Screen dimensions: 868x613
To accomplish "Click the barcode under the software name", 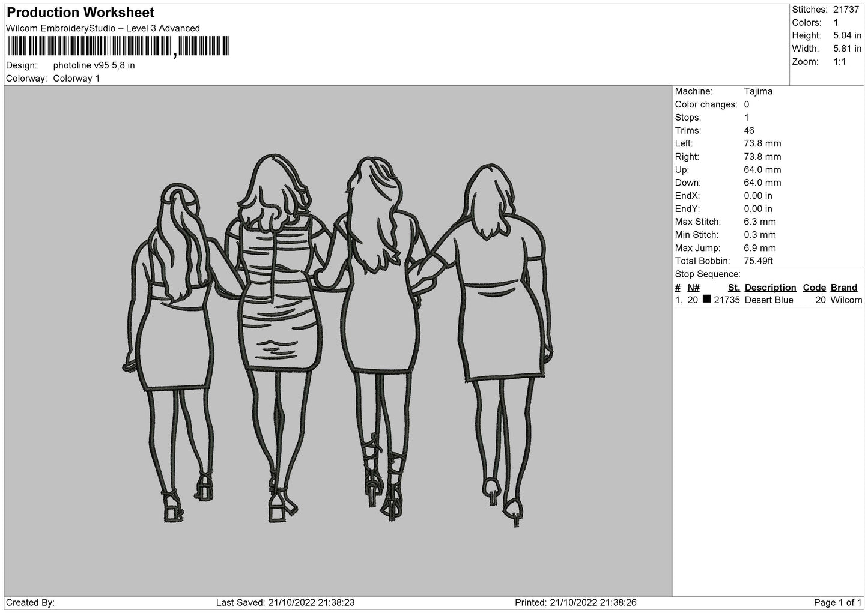I will coord(118,46).
